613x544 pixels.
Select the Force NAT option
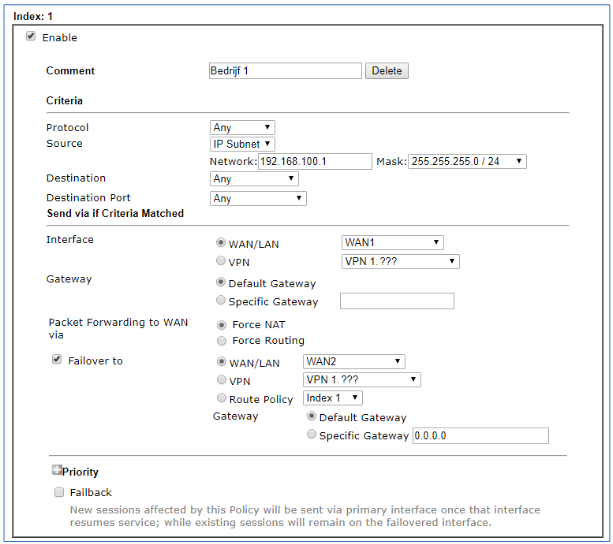tap(222, 325)
